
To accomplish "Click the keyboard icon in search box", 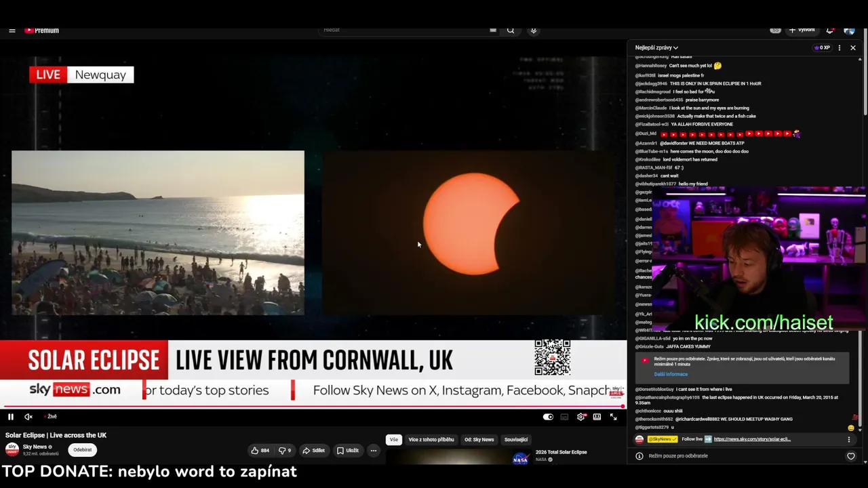I will [x=493, y=30].
